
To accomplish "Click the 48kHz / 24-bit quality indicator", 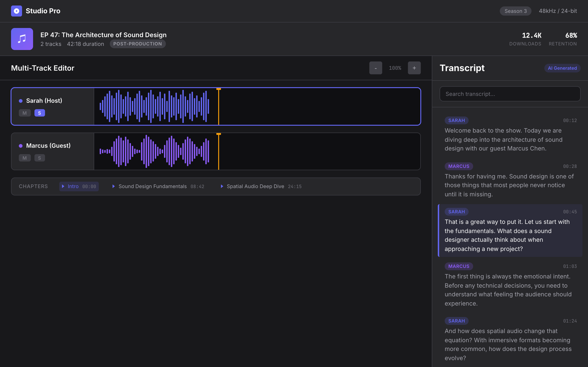I will (x=558, y=11).
